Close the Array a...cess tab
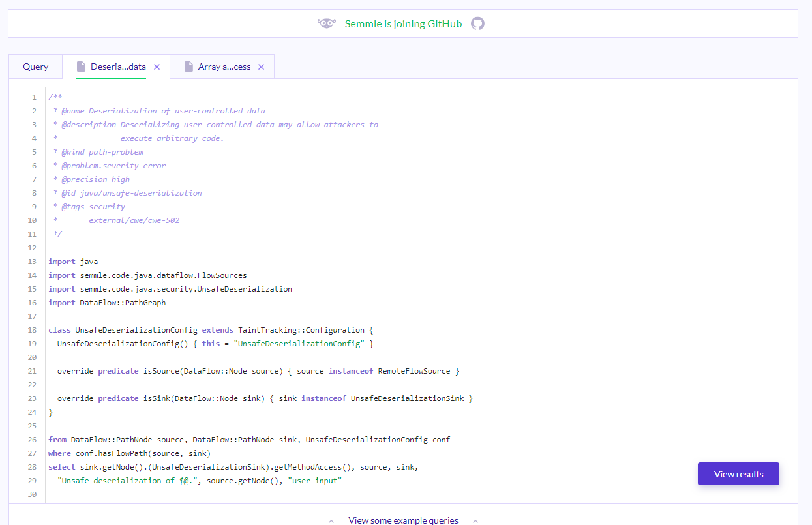 pos(261,66)
